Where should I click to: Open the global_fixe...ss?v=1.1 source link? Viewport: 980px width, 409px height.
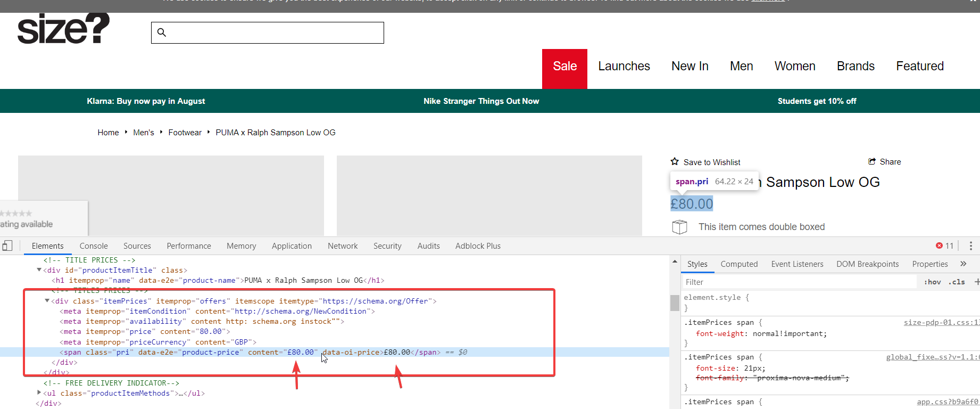[933, 357]
